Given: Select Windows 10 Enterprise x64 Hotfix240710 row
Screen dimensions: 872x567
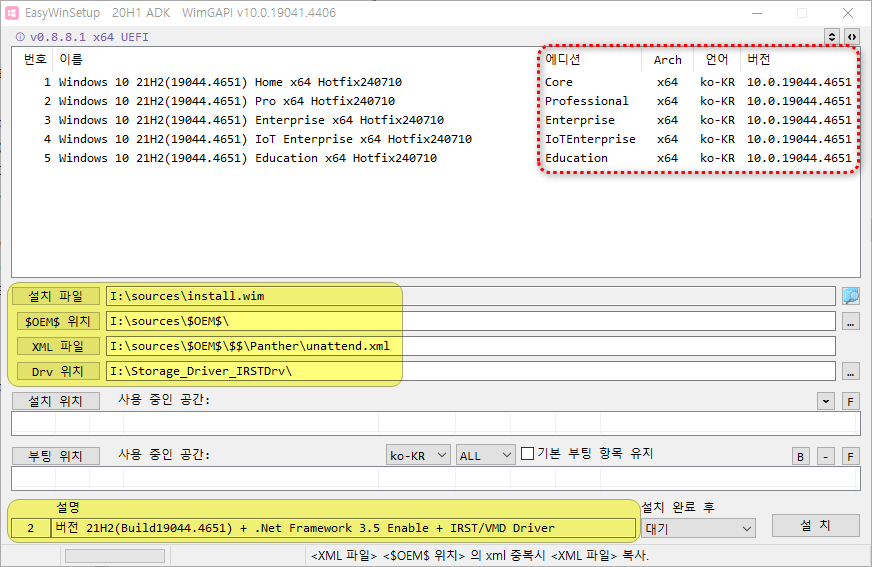Looking at the screenshot, I should pos(437,120).
